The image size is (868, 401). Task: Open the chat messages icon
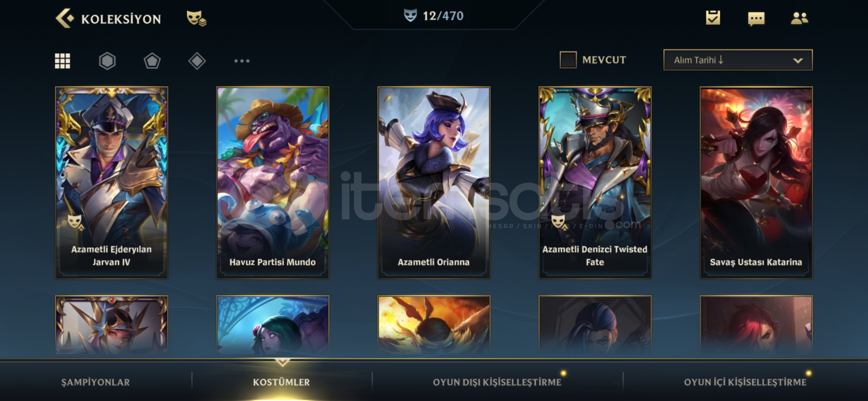click(x=756, y=19)
